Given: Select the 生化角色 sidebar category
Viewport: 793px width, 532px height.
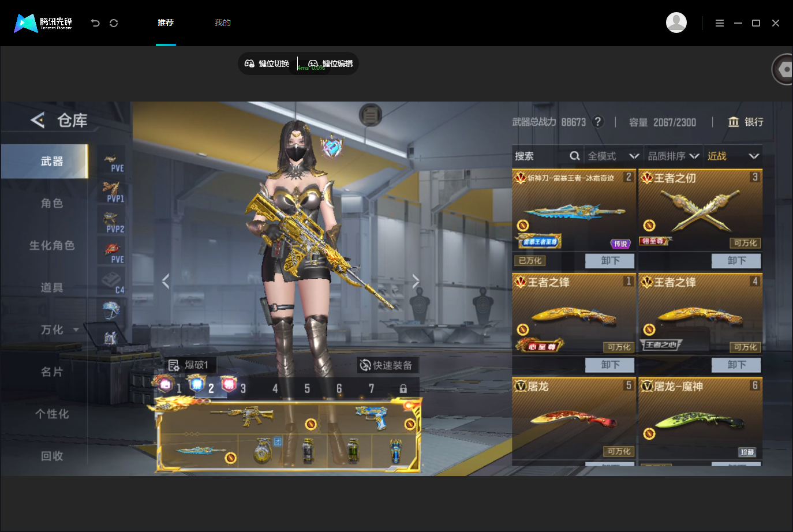Looking at the screenshot, I should [x=51, y=245].
